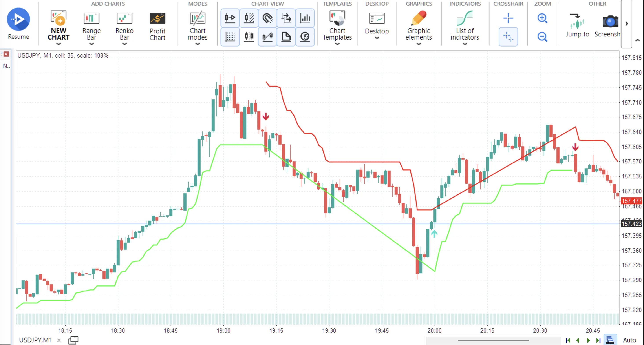Step back with the green left arrow

click(x=578, y=340)
